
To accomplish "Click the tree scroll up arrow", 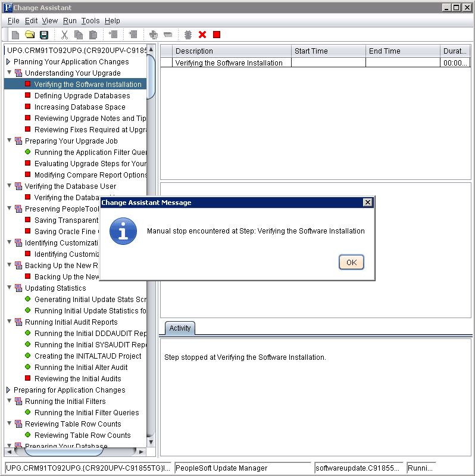I will [151, 49].
